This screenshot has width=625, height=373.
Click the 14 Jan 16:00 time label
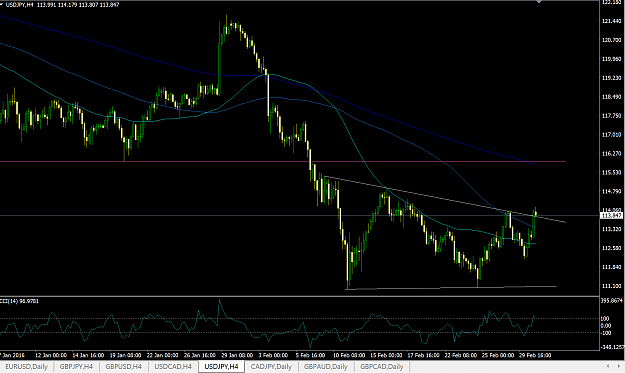pyautogui.click(x=88, y=355)
